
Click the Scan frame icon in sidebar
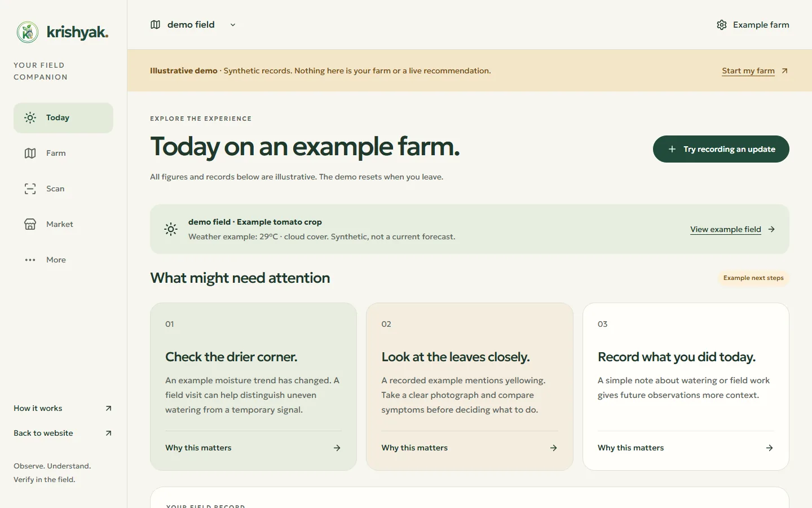(30, 189)
